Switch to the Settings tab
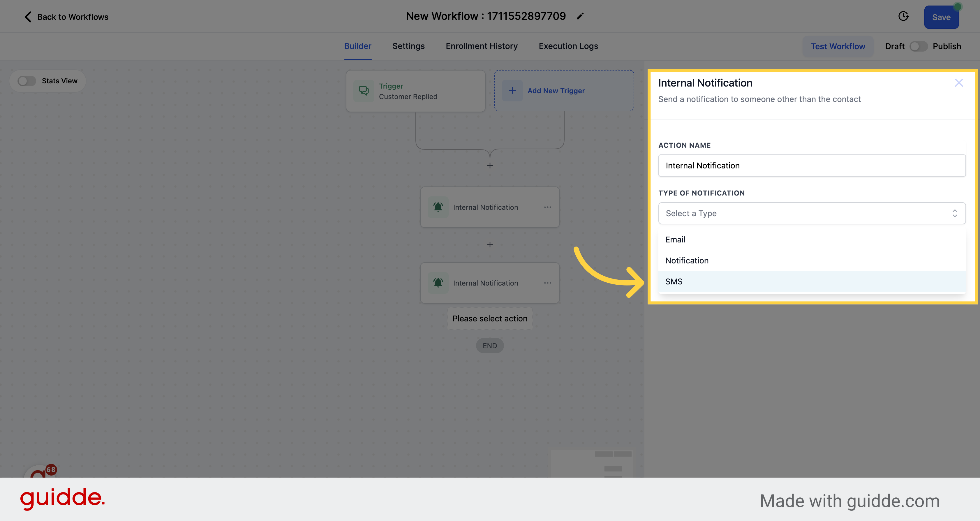The height and width of the screenshot is (521, 980). [x=408, y=46]
